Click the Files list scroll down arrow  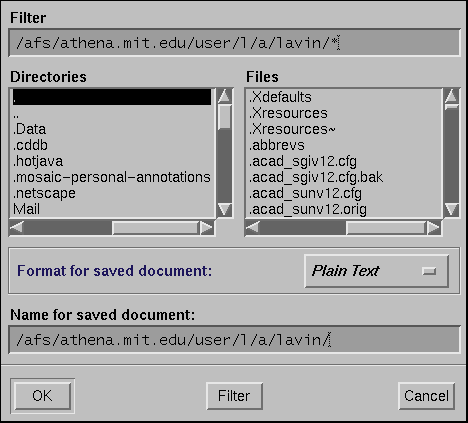pos(452,210)
